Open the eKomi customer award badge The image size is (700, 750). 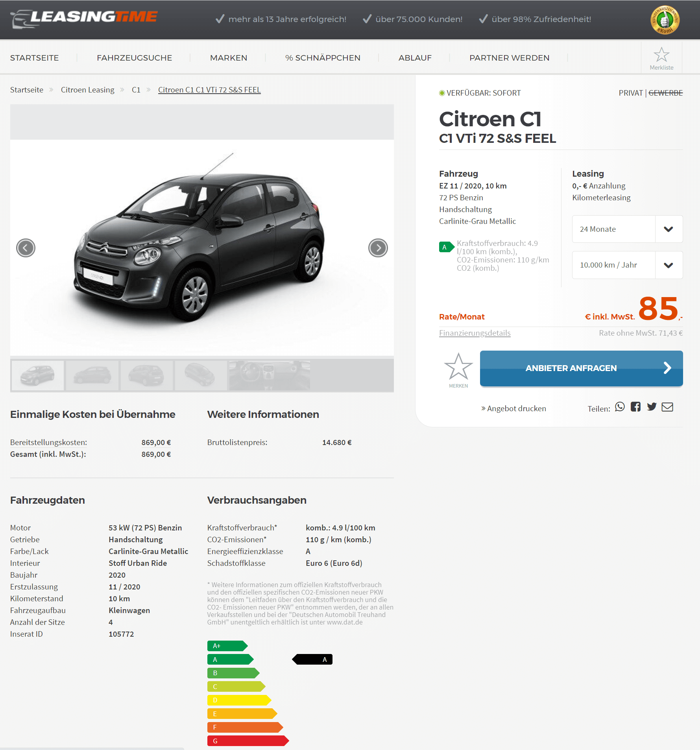665,20
